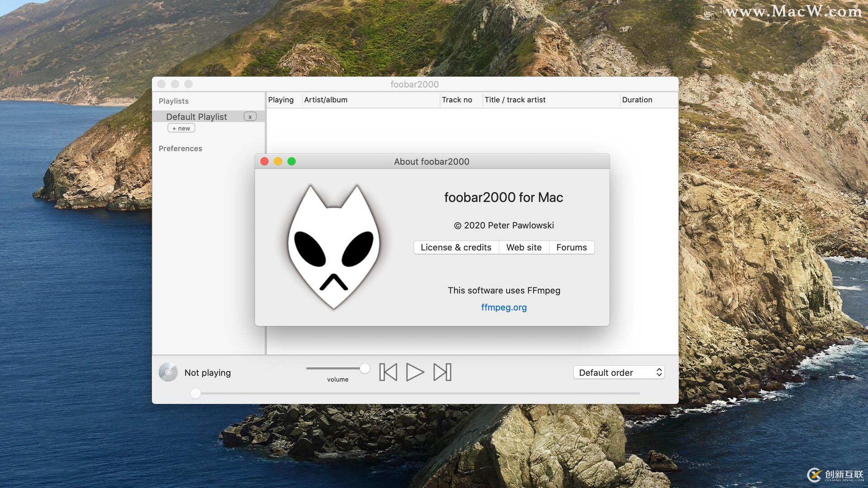Create a new playlist with + new
The height and width of the screenshot is (488, 868).
tap(181, 128)
